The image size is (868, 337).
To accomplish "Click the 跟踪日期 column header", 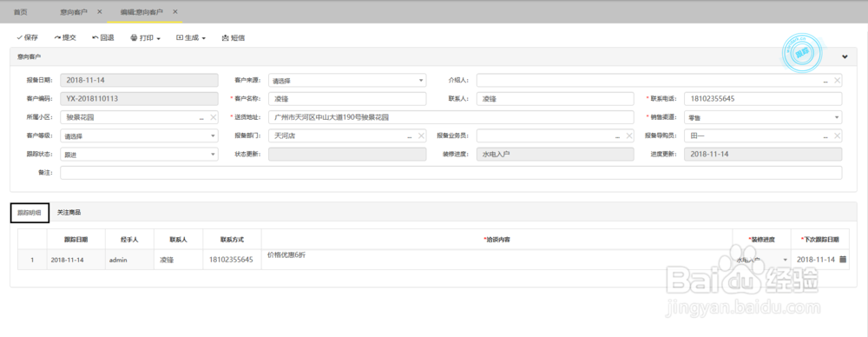I will (x=76, y=240).
